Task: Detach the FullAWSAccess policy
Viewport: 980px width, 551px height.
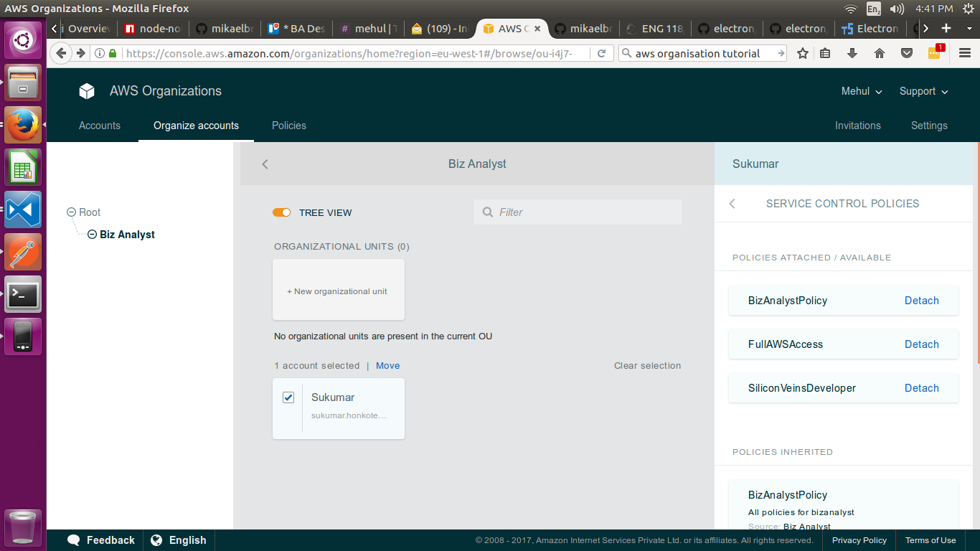Action: (921, 344)
